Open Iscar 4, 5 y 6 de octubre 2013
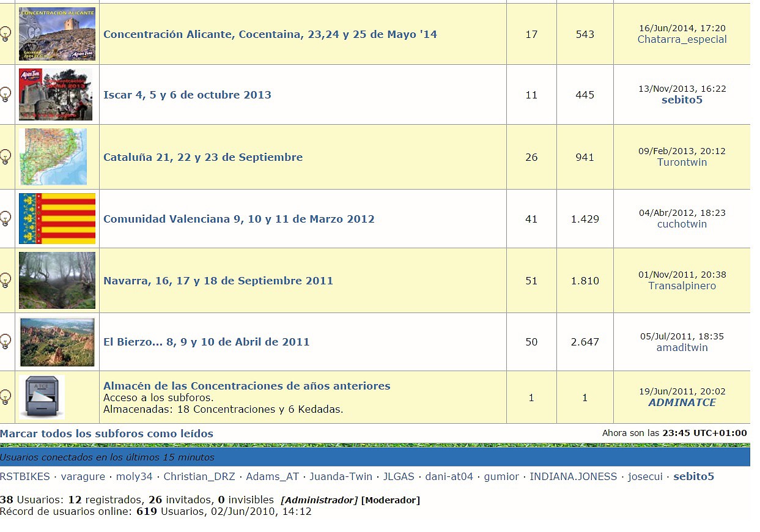760x532 pixels. pyautogui.click(x=187, y=95)
